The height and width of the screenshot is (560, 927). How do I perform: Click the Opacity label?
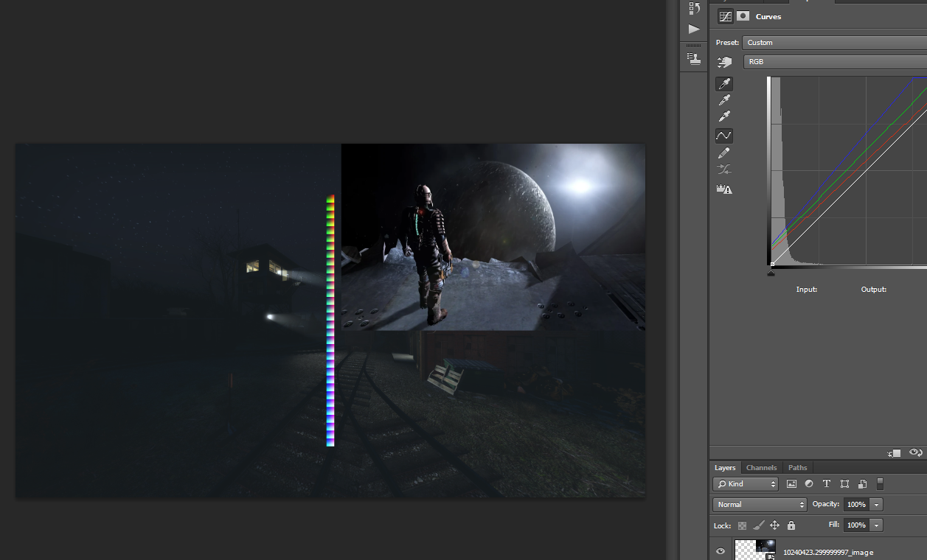(825, 505)
